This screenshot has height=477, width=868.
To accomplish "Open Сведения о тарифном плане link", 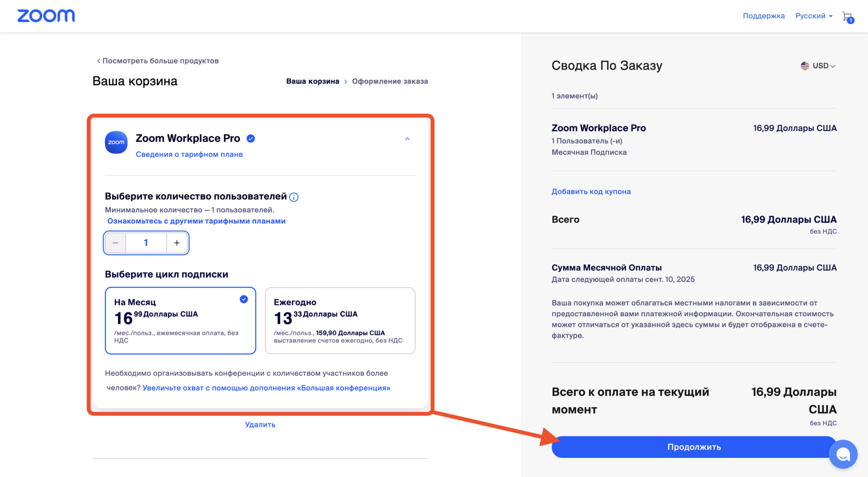I will 189,154.
